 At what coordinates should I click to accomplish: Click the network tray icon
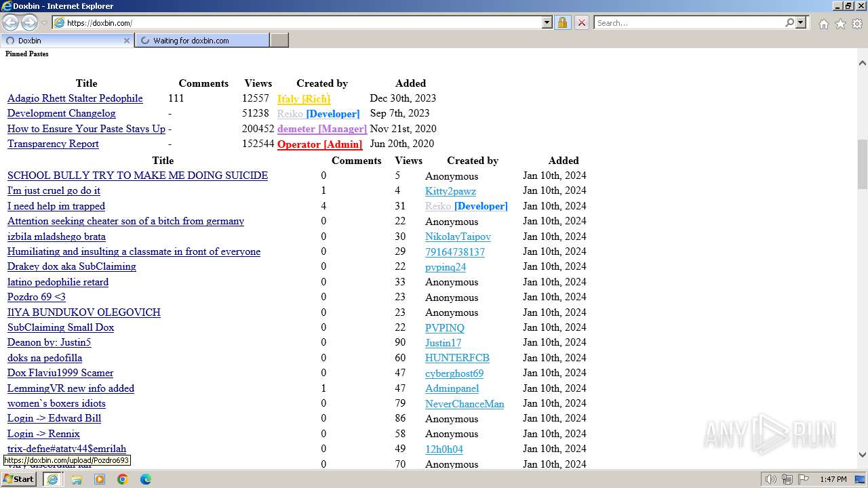pos(787,479)
